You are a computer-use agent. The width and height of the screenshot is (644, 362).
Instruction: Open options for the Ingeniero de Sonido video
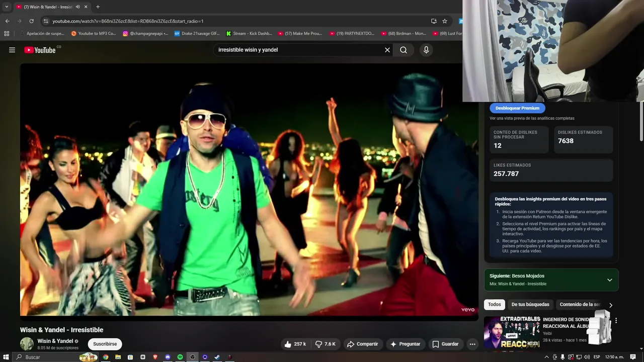(x=616, y=320)
